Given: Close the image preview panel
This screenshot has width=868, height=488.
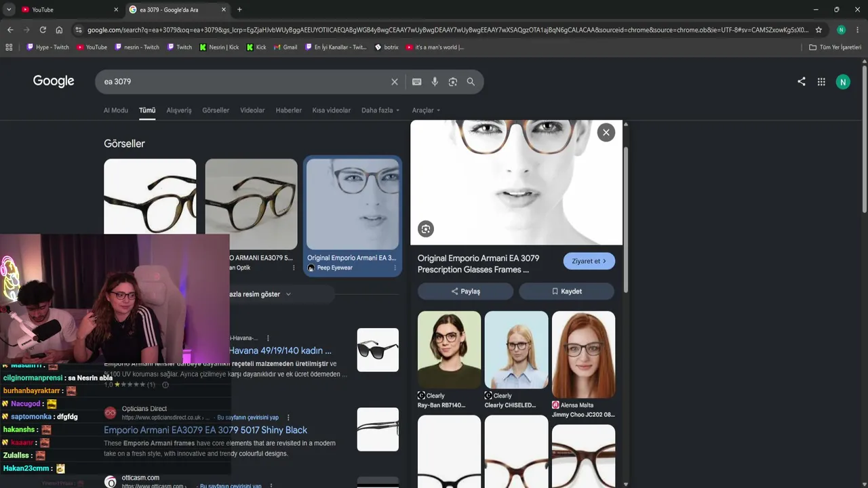Looking at the screenshot, I should [x=606, y=132].
